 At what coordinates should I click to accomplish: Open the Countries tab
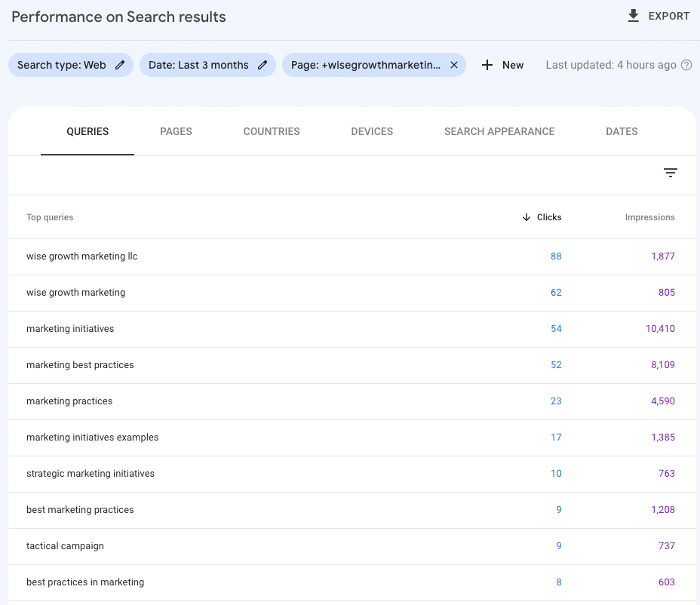coord(272,131)
